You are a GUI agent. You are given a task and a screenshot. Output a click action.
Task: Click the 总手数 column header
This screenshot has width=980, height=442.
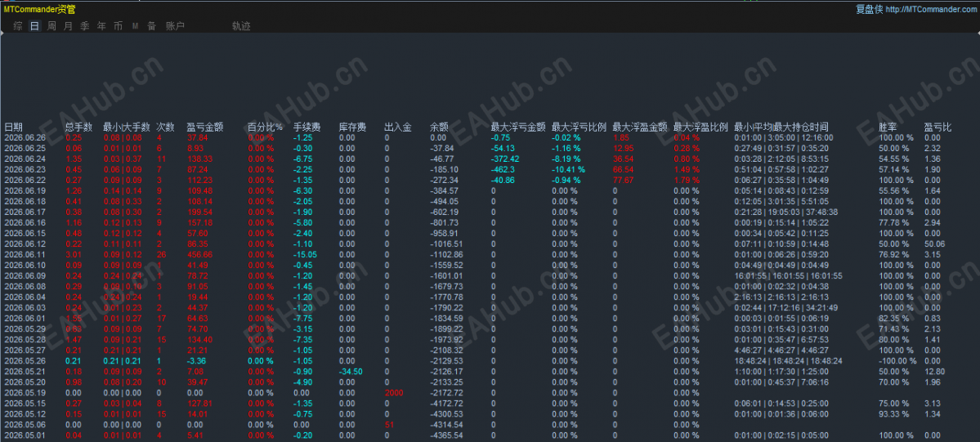click(x=78, y=127)
